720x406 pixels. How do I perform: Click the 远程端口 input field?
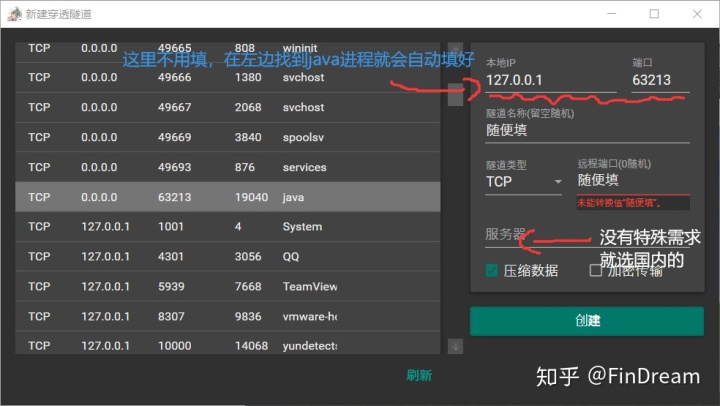(x=632, y=181)
